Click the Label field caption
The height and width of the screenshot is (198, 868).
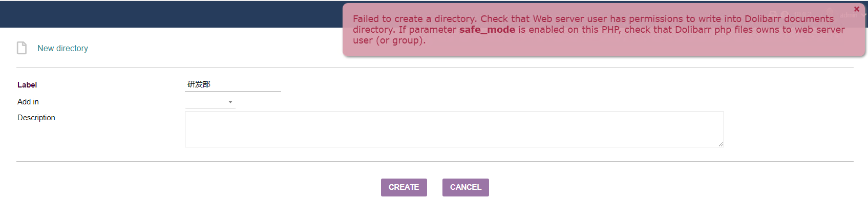27,85
